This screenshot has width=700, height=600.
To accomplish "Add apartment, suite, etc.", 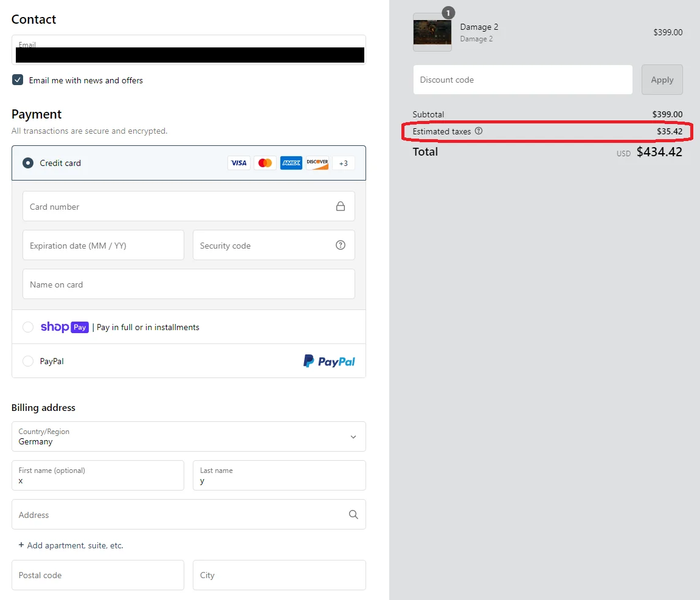I will pos(71,545).
